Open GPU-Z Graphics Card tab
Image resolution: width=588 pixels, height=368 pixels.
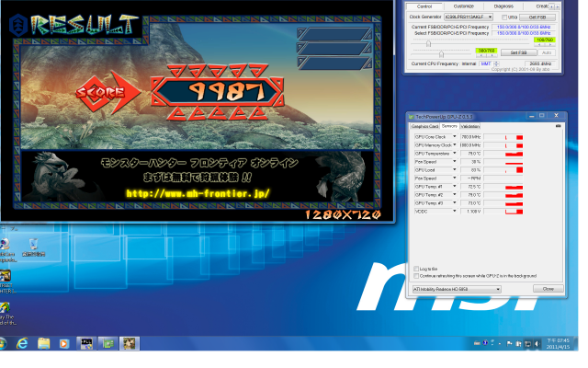(424, 127)
